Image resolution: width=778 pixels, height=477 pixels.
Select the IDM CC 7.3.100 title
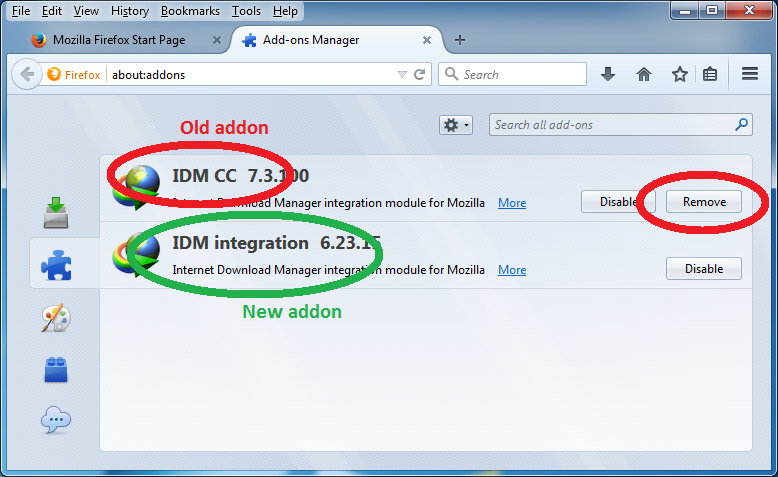point(241,175)
